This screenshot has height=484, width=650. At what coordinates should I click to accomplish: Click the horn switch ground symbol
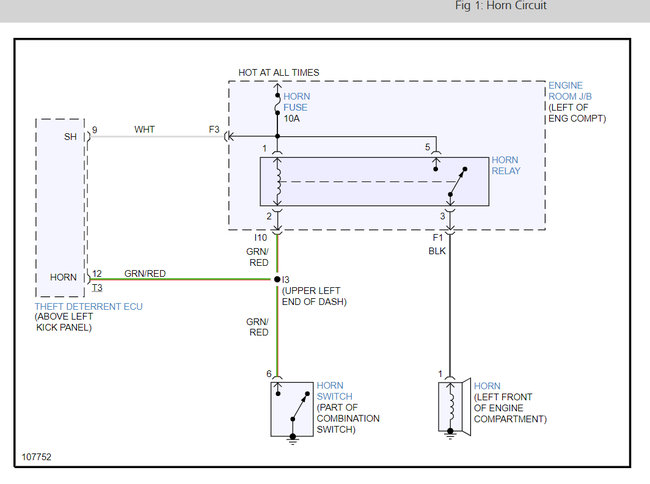pos(293,439)
